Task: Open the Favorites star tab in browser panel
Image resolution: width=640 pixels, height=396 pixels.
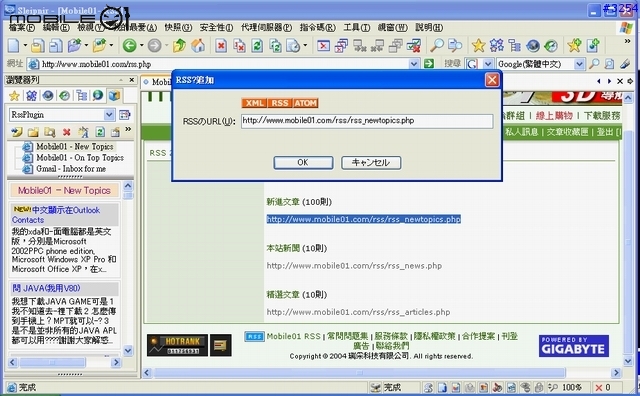Action: [14, 96]
